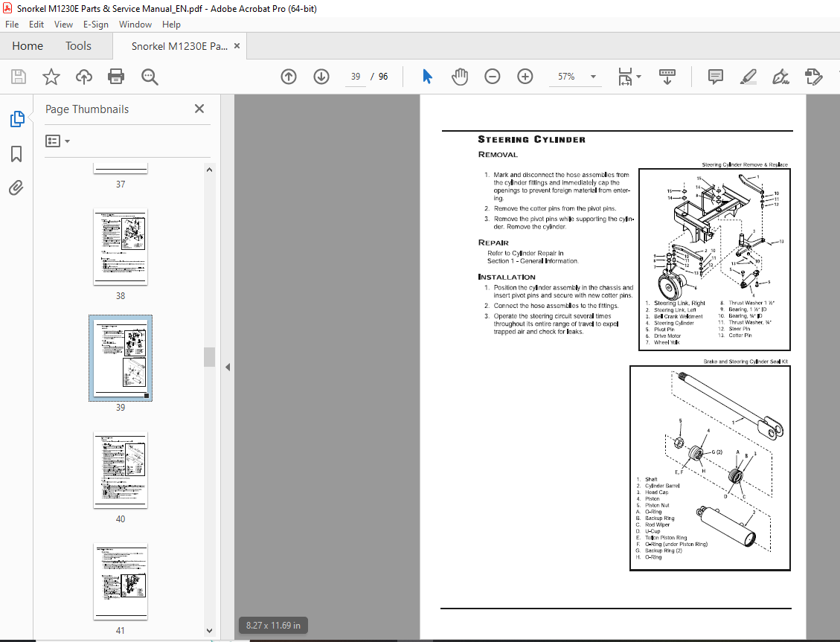This screenshot has width=840, height=642.
Task: Open the sign document tool
Action: click(780, 77)
